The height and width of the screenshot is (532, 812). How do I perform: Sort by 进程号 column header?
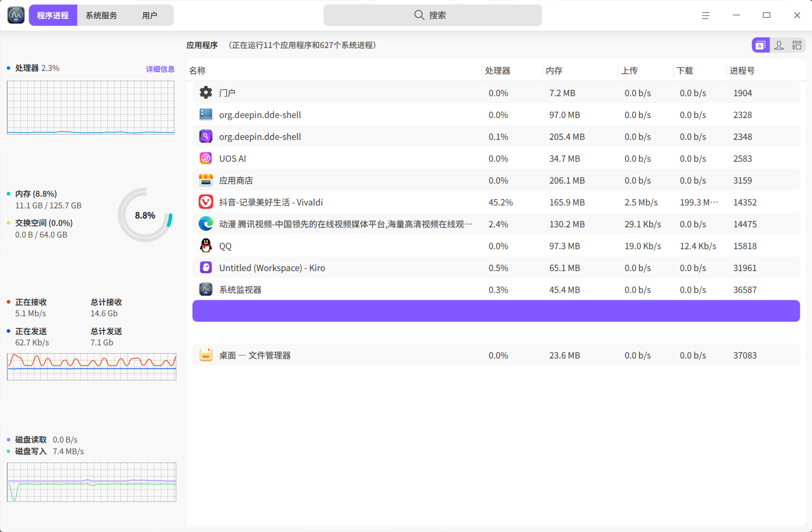[x=766, y=70]
